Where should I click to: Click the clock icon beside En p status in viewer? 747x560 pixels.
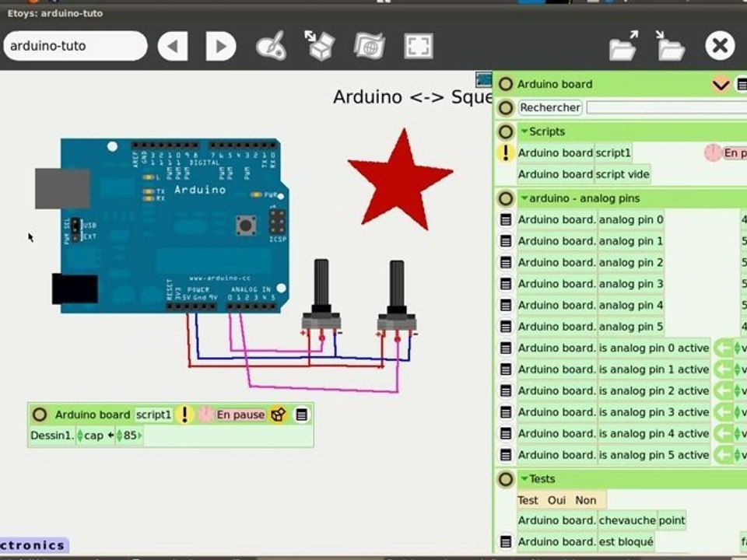coord(713,153)
